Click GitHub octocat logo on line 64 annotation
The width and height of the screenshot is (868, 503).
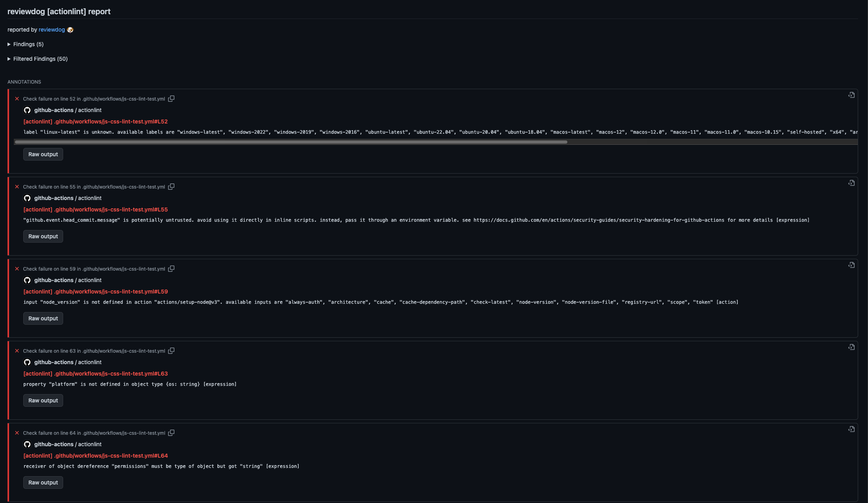(x=27, y=444)
